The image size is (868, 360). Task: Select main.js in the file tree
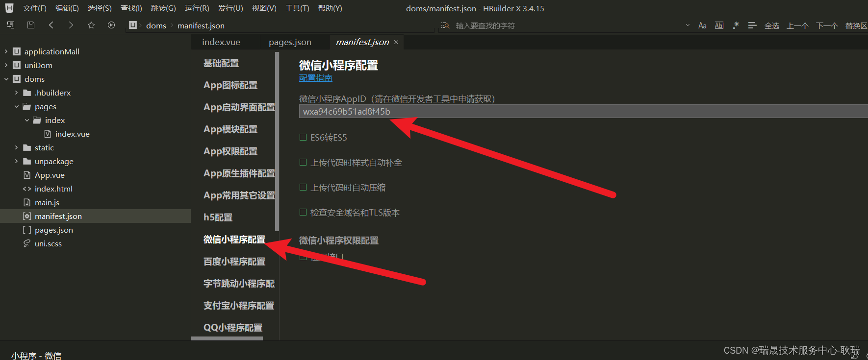coord(47,202)
